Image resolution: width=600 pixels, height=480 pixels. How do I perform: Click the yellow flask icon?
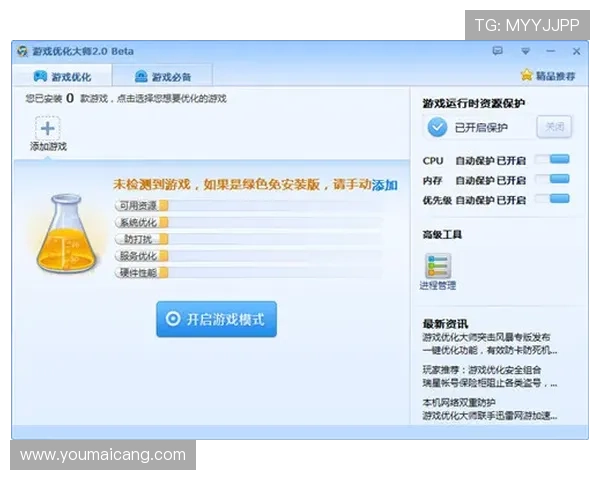pyautogui.click(x=66, y=233)
